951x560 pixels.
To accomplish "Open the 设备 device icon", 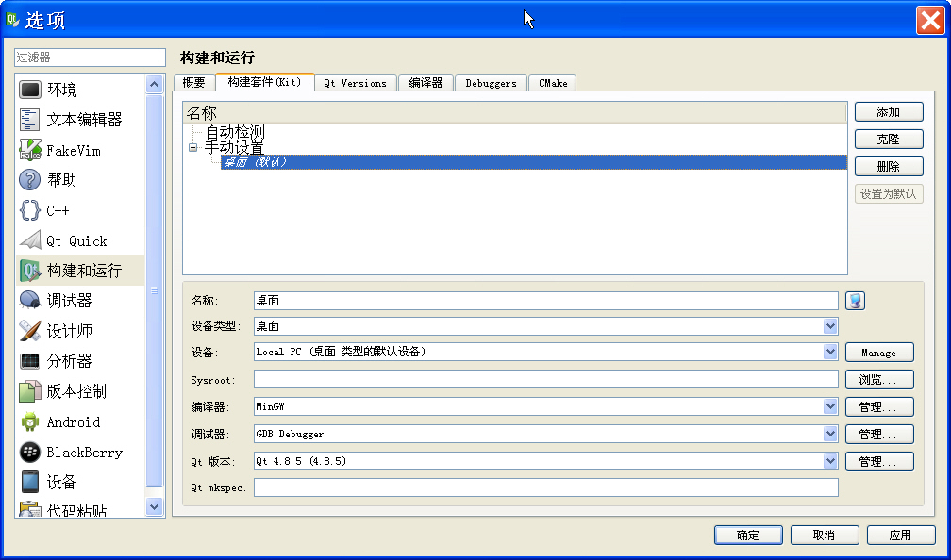I will click(x=30, y=483).
